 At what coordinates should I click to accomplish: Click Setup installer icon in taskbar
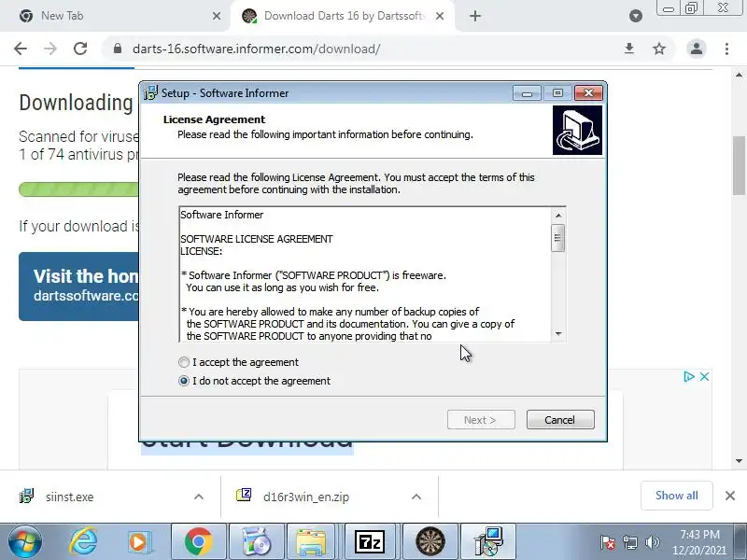tap(488, 542)
